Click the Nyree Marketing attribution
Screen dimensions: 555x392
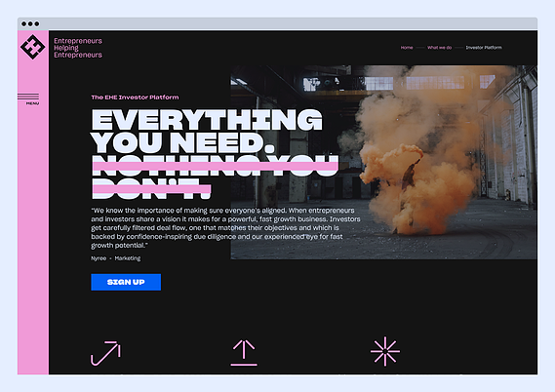[x=116, y=258]
